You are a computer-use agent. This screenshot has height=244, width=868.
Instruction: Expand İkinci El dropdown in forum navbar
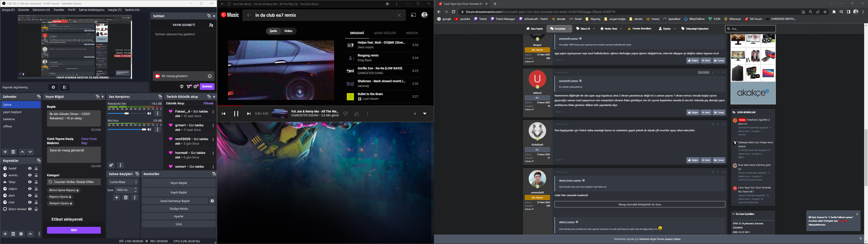(594, 29)
